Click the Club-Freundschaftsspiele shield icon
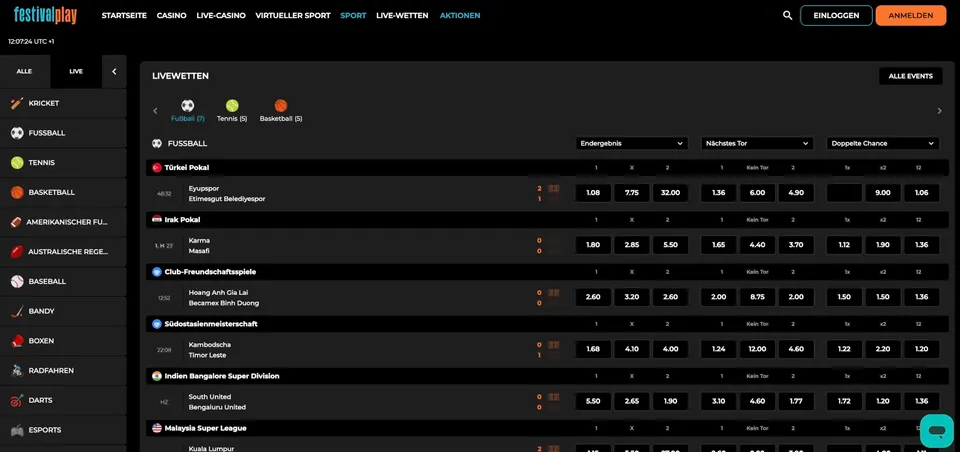This screenshot has height=452, width=960. tap(157, 272)
